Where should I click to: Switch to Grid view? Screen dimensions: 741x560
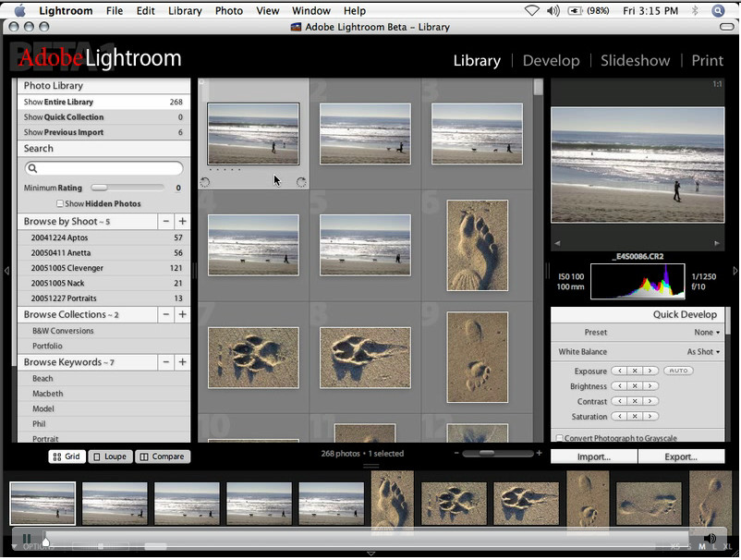(x=67, y=457)
